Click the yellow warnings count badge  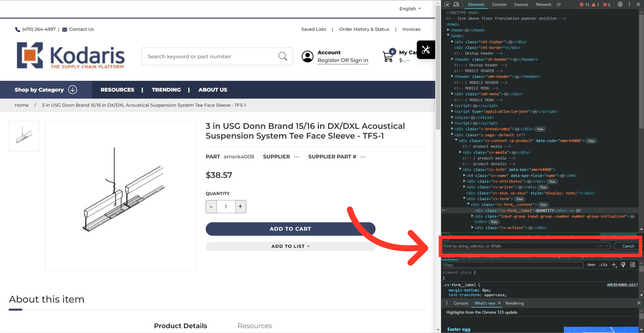coord(595,5)
